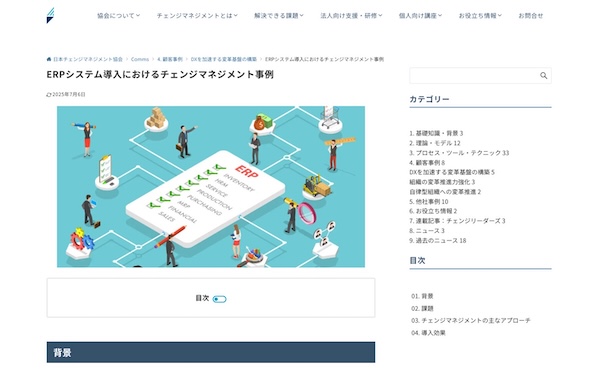Jump to 03. チェンジマネジメントの主なアプローチ
600x374 pixels.
click(471, 320)
